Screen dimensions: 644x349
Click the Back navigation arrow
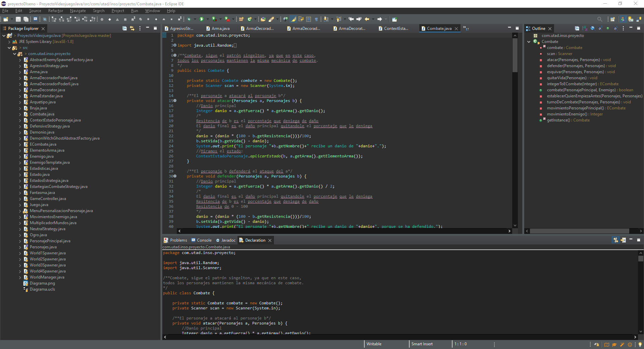click(367, 19)
